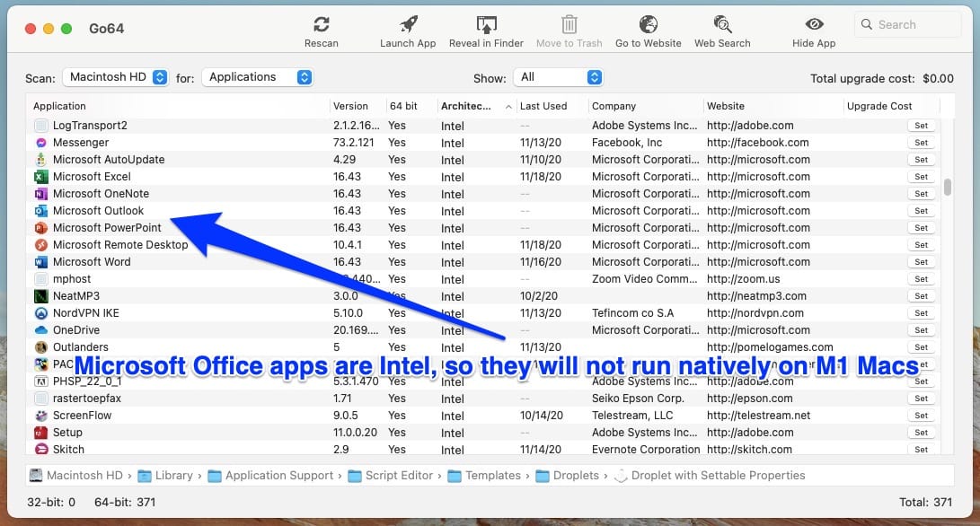
Task: Select the ScreenFlow app icon
Action: click(41, 416)
